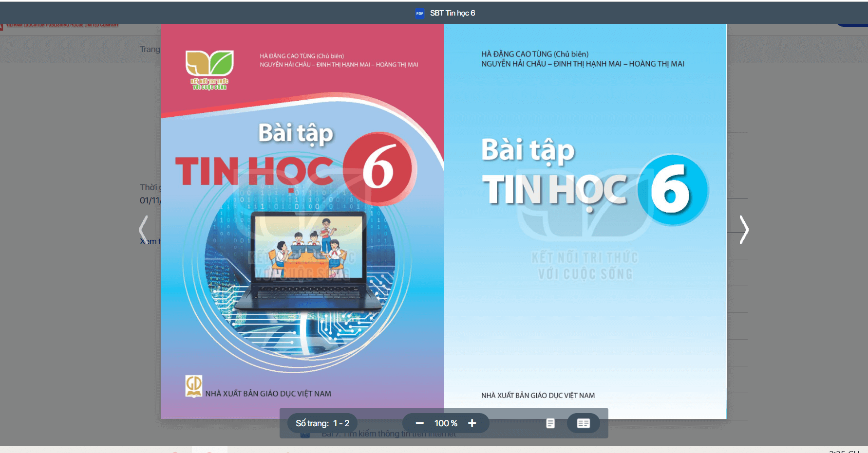Select the right title page of the book
The image size is (868, 453).
[585, 221]
